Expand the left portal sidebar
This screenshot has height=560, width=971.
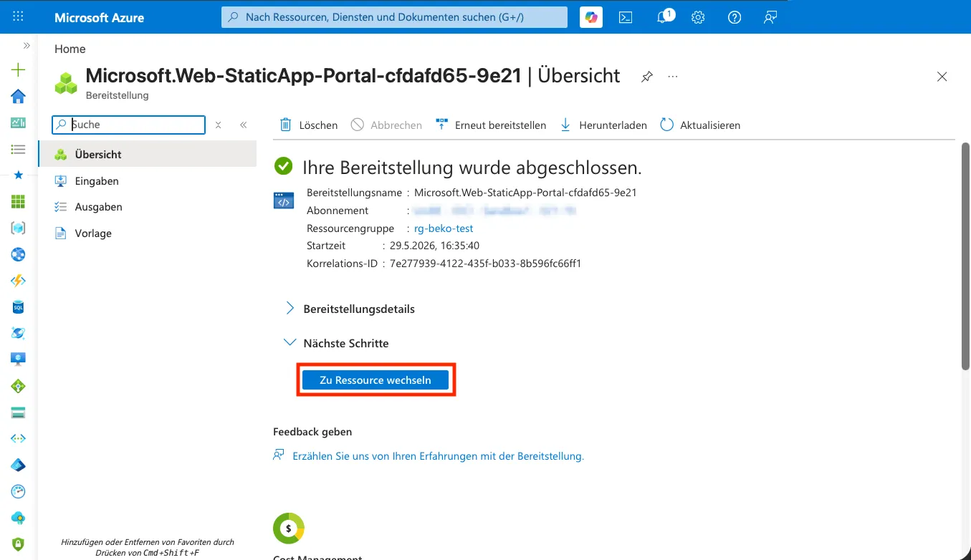[27, 46]
